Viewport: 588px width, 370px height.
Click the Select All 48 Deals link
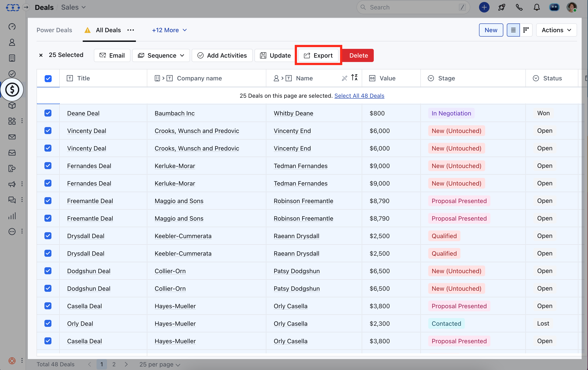click(x=359, y=96)
